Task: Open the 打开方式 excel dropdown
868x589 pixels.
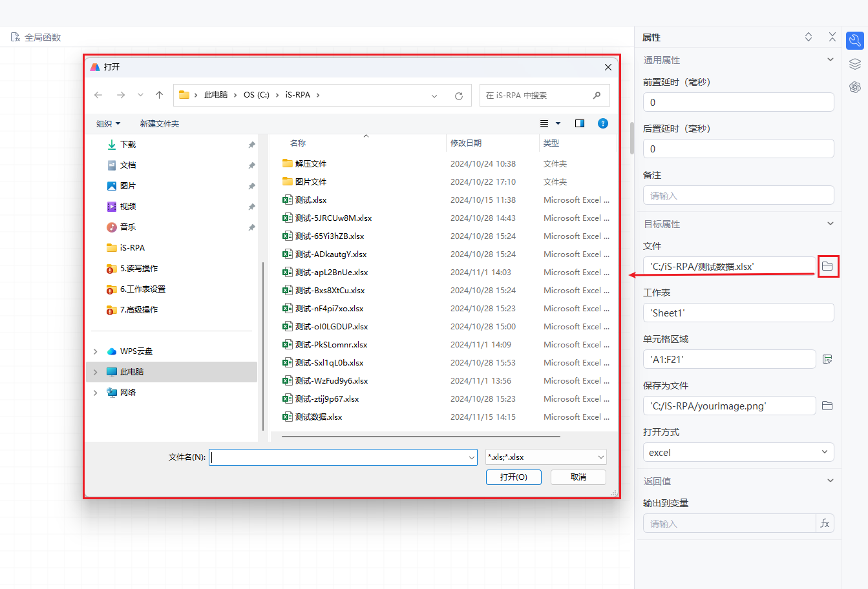Action: point(738,452)
